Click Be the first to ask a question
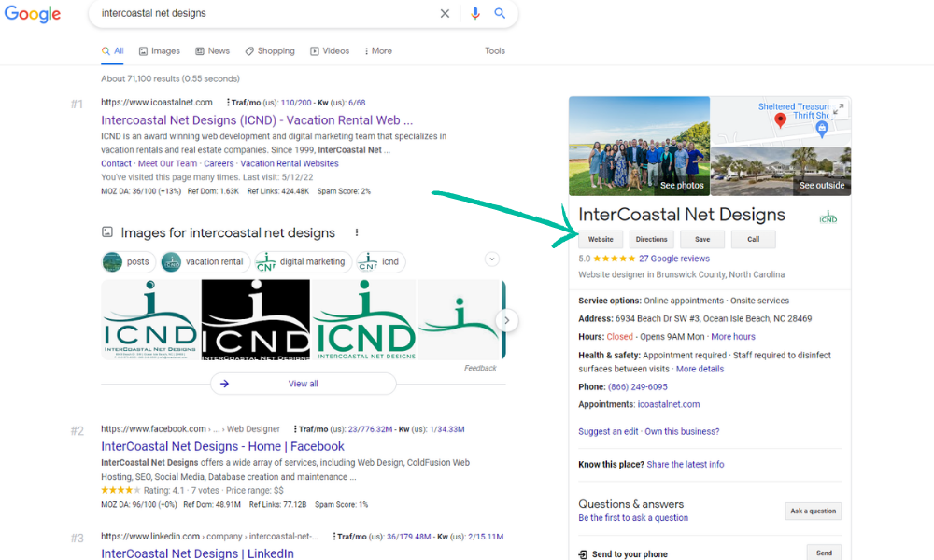Viewport: 934px width, 560px height. point(633,518)
